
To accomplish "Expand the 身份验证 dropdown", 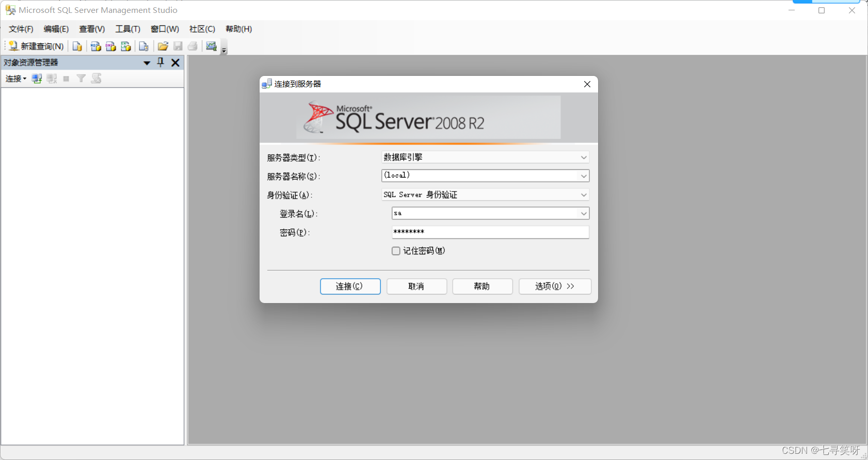I will click(584, 195).
